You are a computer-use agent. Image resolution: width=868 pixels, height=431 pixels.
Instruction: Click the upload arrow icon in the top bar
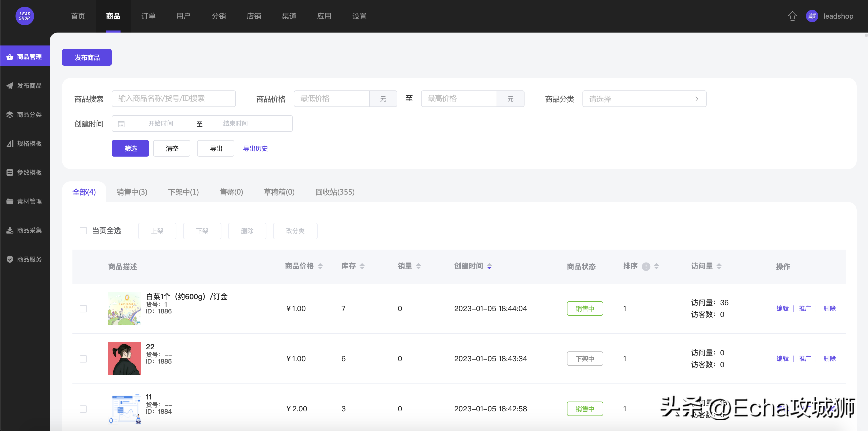792,16
